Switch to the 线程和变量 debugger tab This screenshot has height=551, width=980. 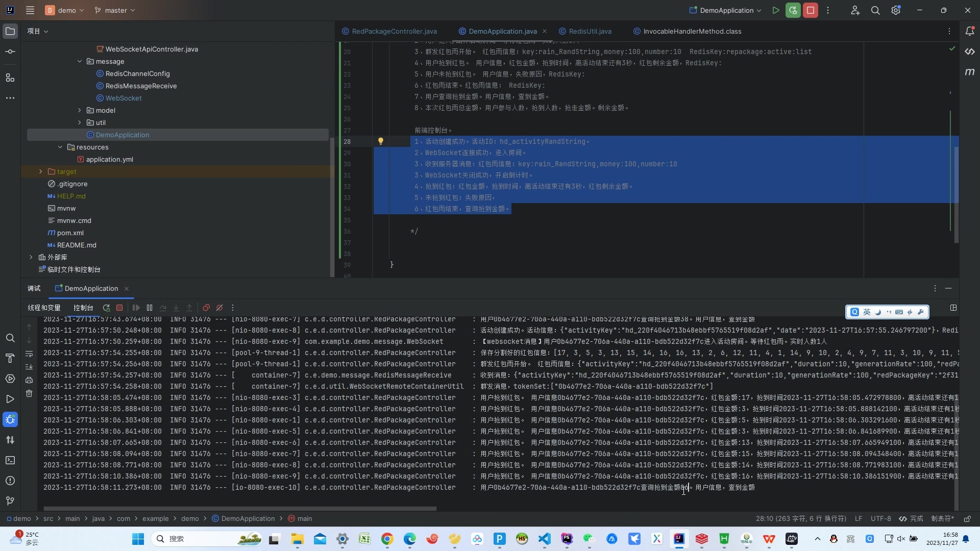click(x=44, y=308)
